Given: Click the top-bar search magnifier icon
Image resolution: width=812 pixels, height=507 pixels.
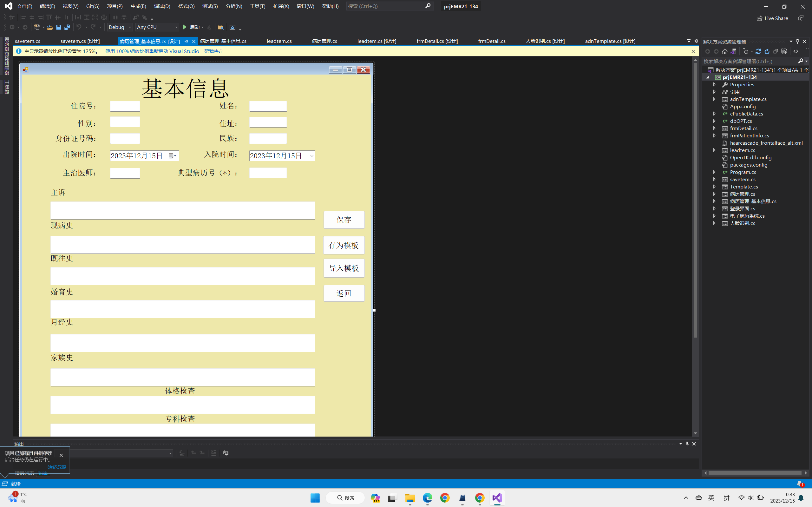Looking at the screenshot, I should [428, 6].
